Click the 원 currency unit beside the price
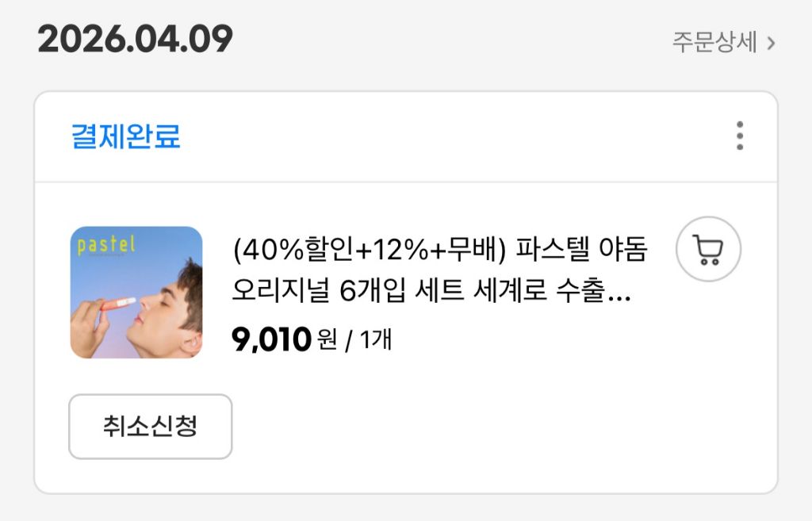 coord(326,341)
